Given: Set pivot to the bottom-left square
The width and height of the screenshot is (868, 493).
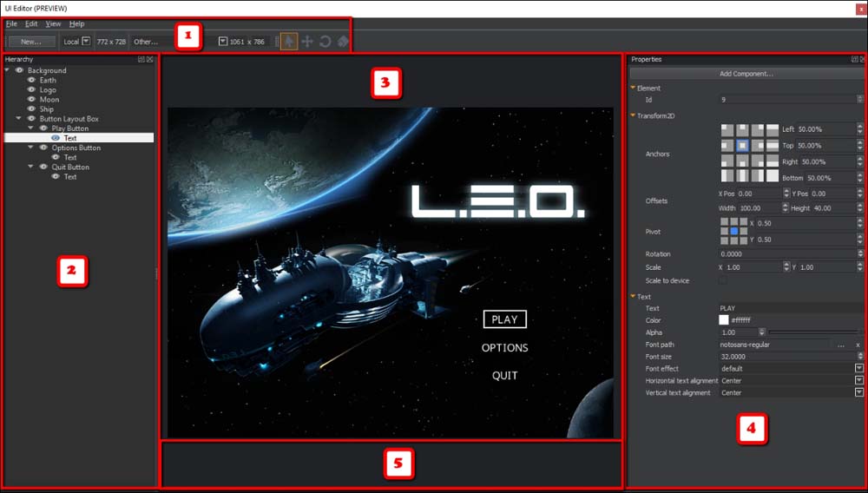Looking at the screenshot, I should pos(725,240).
